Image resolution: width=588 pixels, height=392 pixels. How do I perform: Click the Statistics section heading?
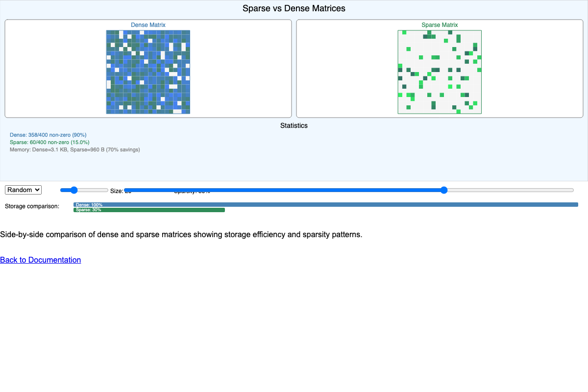[294, 125]
